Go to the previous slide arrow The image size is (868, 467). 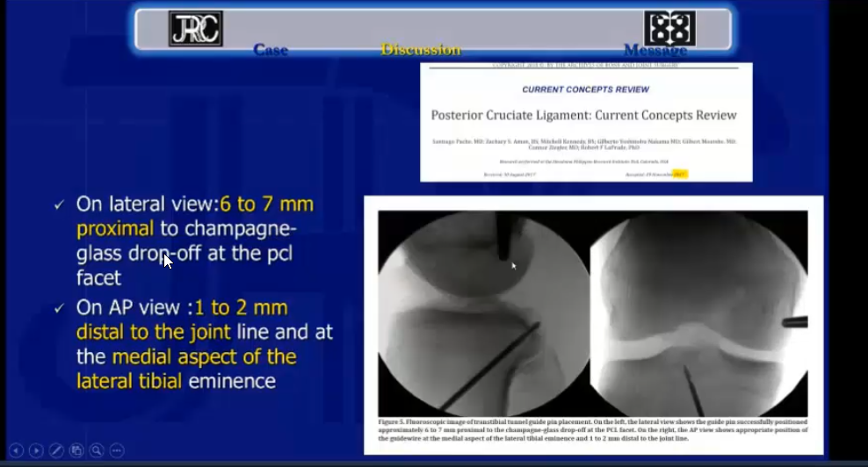[16, 451]
